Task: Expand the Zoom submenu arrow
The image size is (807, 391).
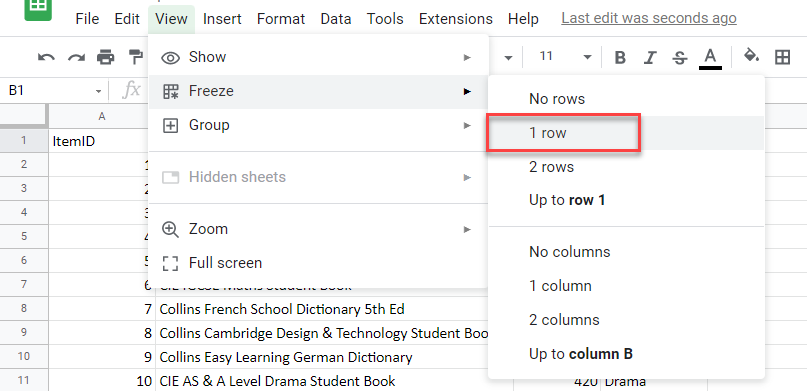Action: coord(467,229)
